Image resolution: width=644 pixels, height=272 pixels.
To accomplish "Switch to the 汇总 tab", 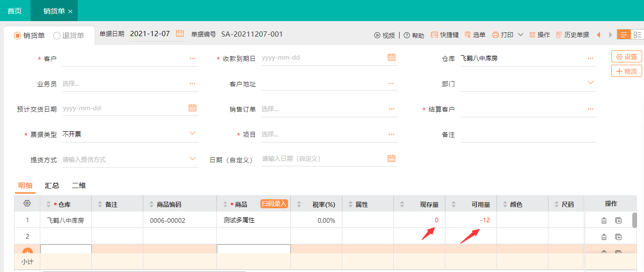I will tap(52, 185).
